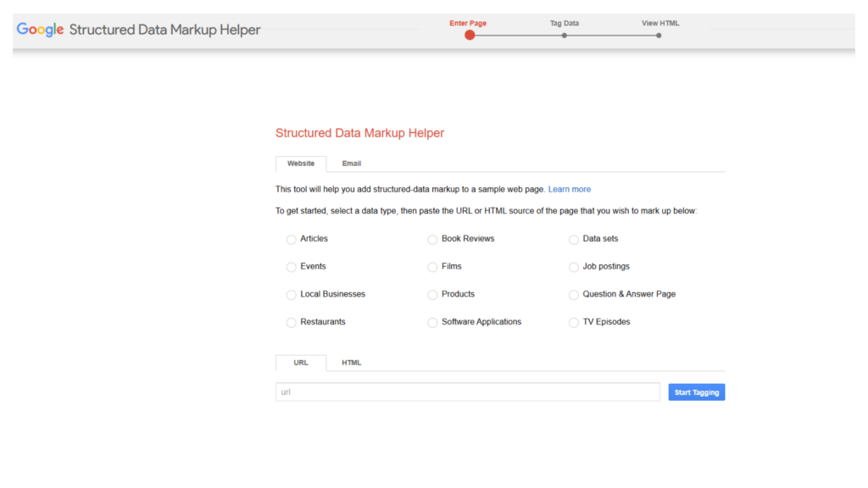Select the Articles radio button
868x488 pixels.
[x=292, y=240]
